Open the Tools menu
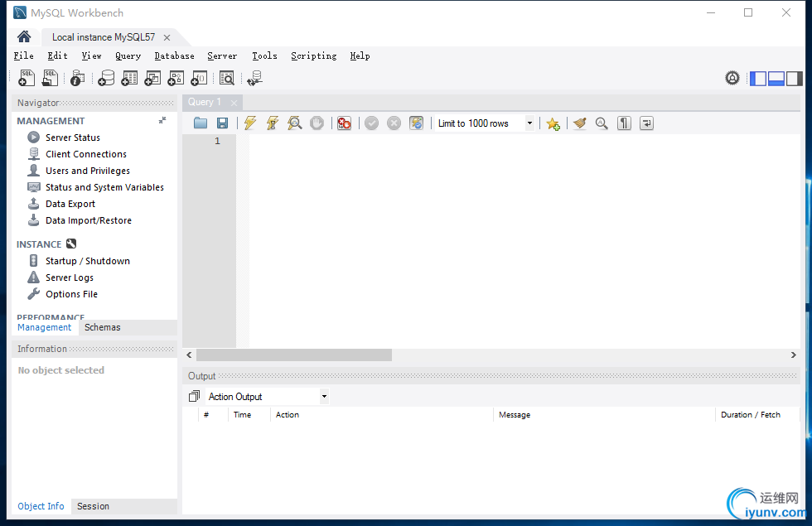The image size is (812, 526). 264,56
